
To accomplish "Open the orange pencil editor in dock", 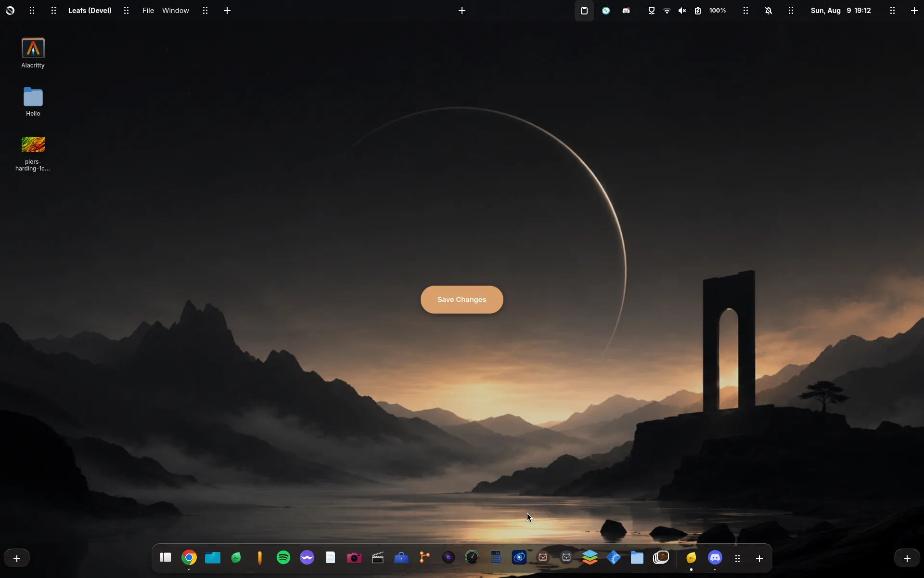I will pos(260,558).
